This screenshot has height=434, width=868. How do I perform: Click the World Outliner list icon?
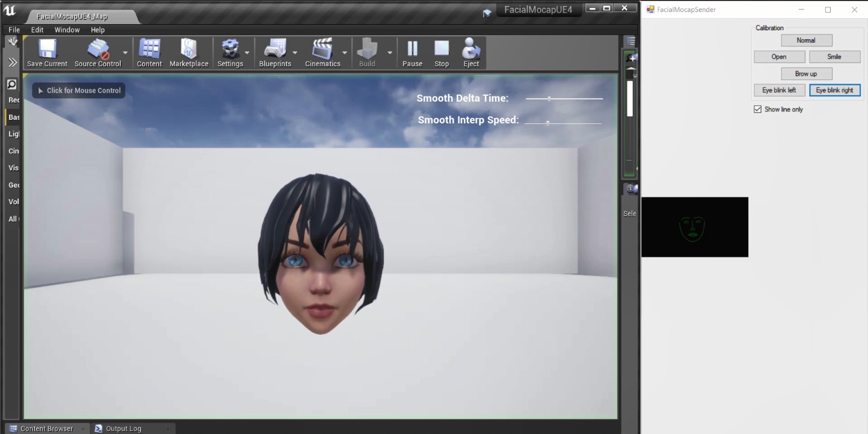630,41
